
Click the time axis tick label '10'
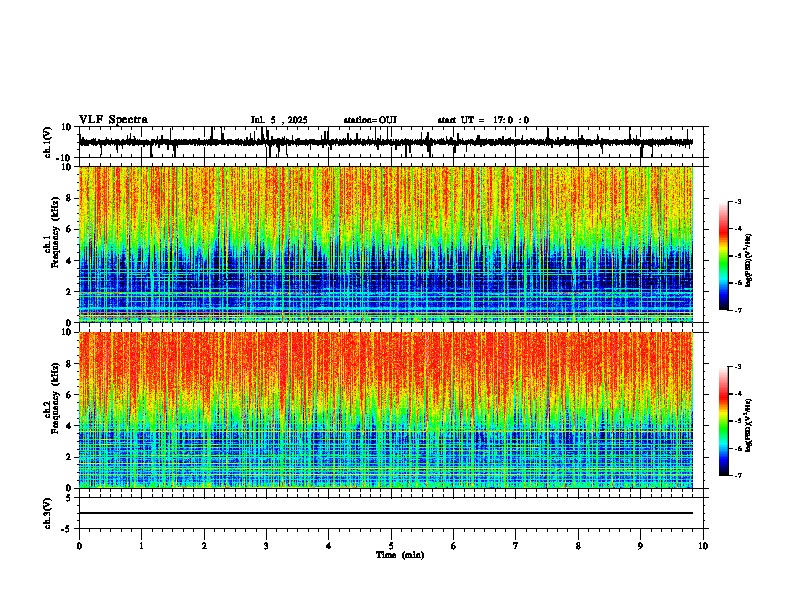[x=703, y=546]
